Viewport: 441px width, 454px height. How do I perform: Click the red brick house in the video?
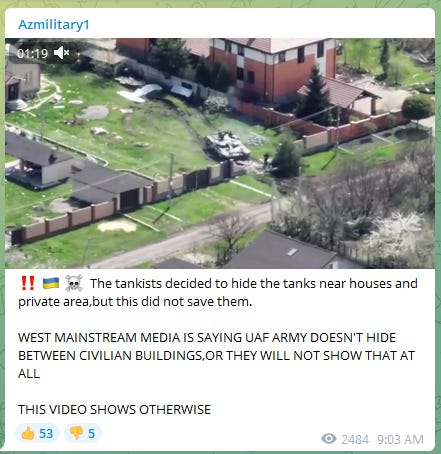click(272, 68)
